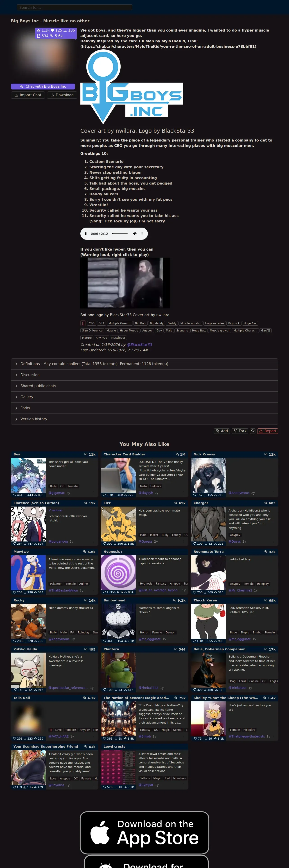Open the options menu for Florence card
The width and height of the screenshot is (289, 868).
93,541
